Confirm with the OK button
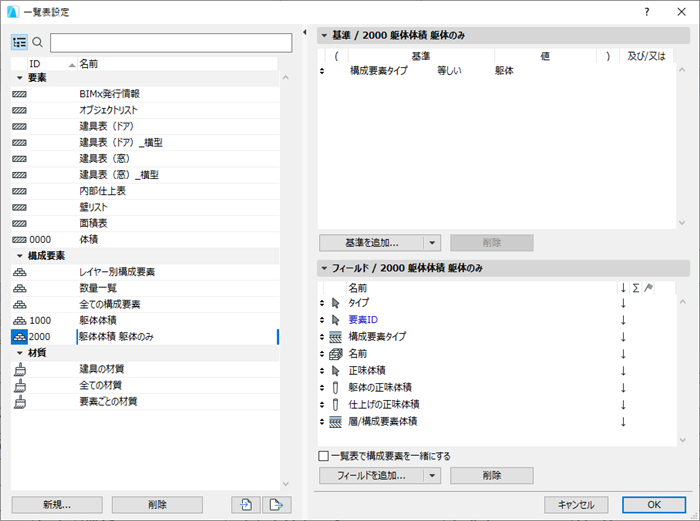This screenshot has width=700, height=521. click(x=654, y=505)
